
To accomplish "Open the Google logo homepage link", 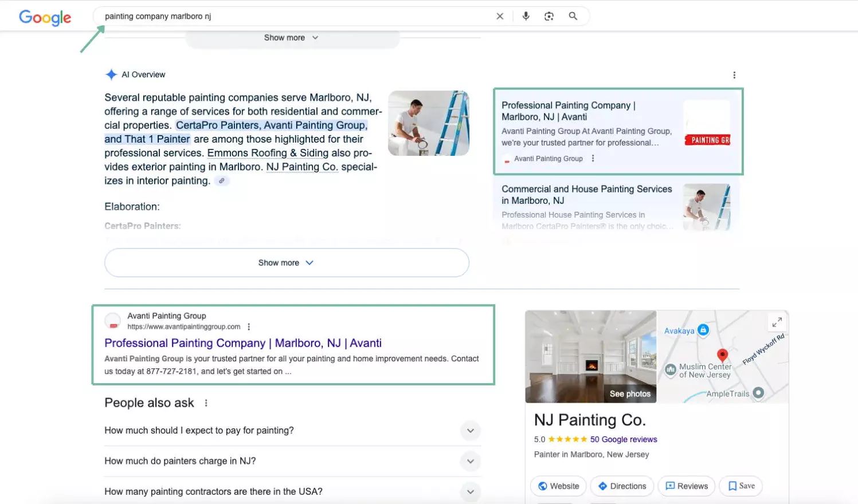I will coord(45,18).
